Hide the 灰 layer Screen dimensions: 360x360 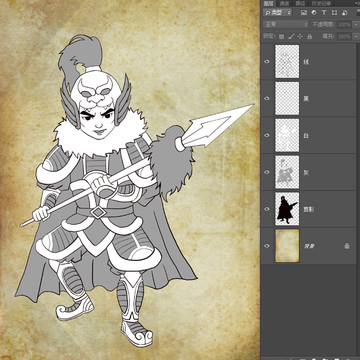[267, 172]
